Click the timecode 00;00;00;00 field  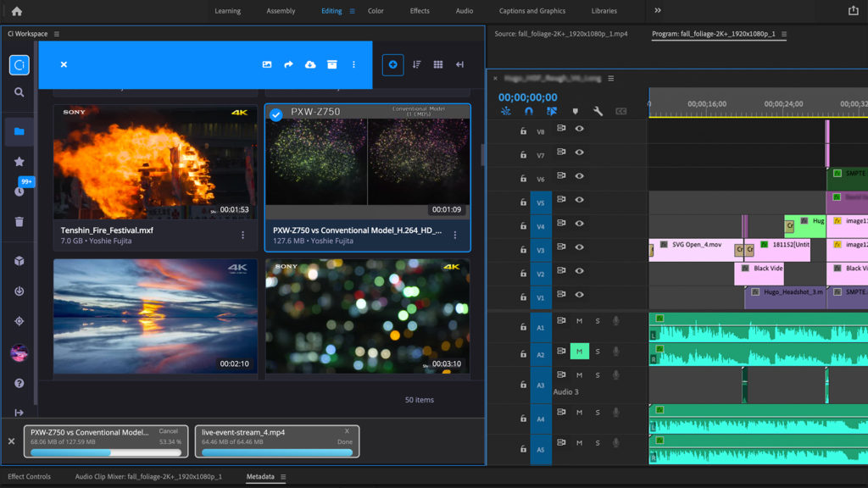[x=527, y=97]
